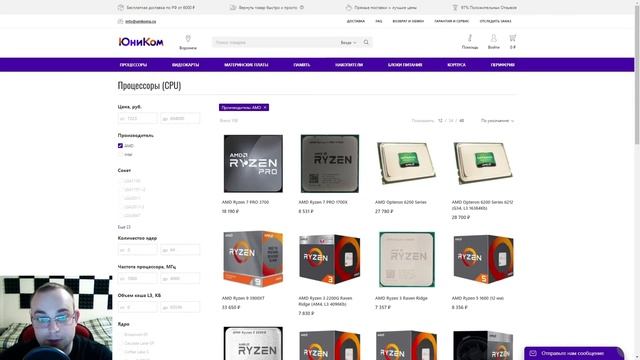Click the Отправьте нам сообщение chat button
This screenshot has height=360, width=640.
coord(574,353)
